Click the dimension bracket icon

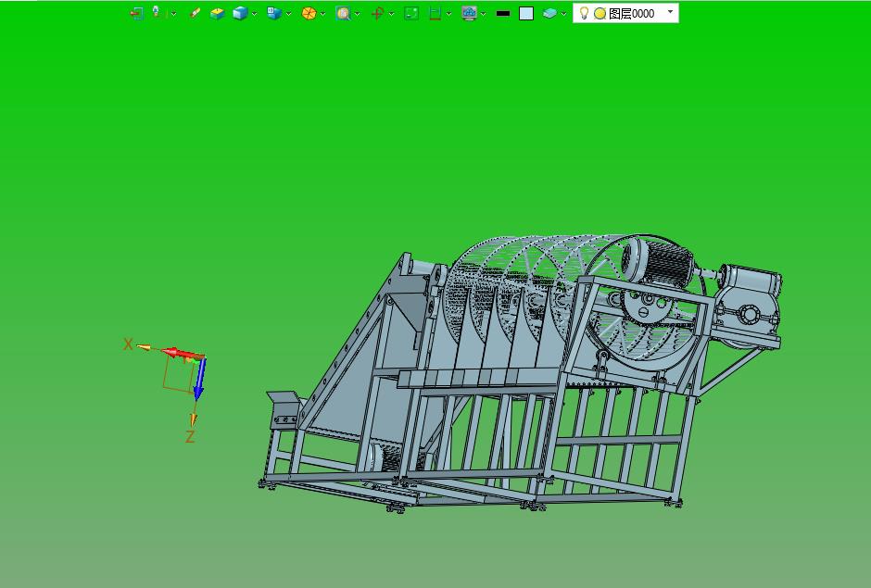tap(435, 13)
